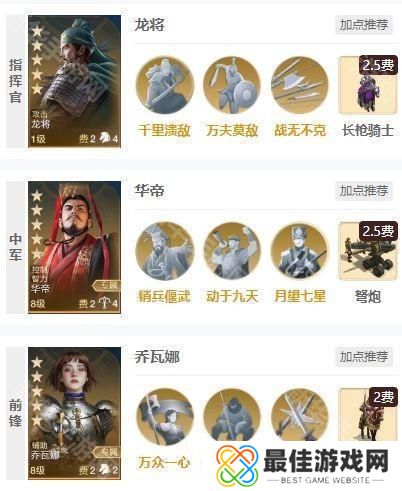Viewport: 402px width, 491px height.
Task: Click the 千里溃敌 skill icon
Action: [x=165, y=85]
